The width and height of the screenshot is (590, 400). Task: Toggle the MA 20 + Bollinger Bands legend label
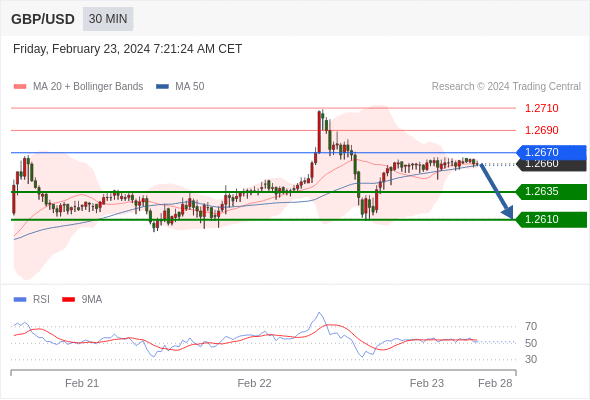coord(88,87)
